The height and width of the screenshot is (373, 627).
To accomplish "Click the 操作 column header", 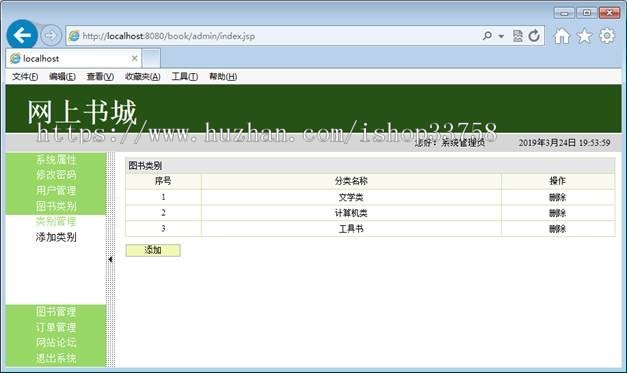I will point(557,181).
